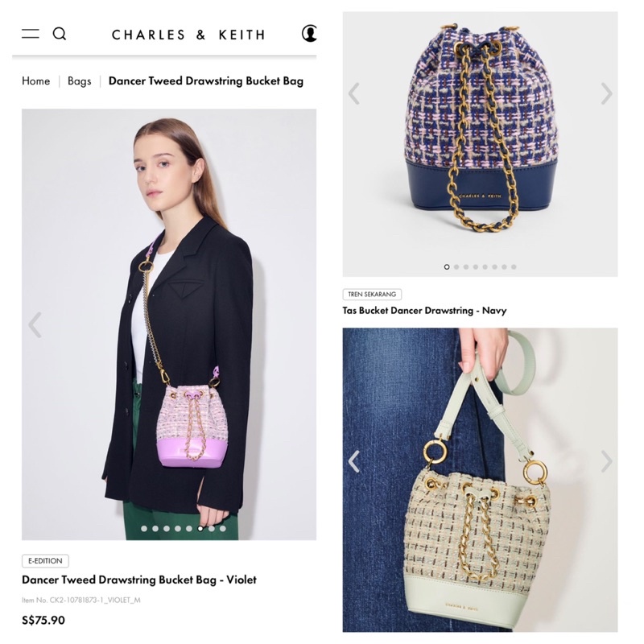Open the user account profile icon

point(309,33)
